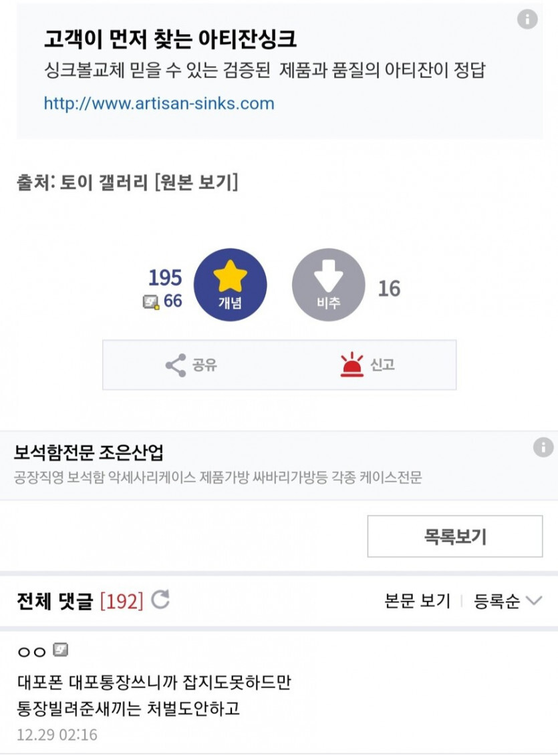This screenshot has width=558, height=756.
Task: Click the [192] comment count
Action: (122, 600)
